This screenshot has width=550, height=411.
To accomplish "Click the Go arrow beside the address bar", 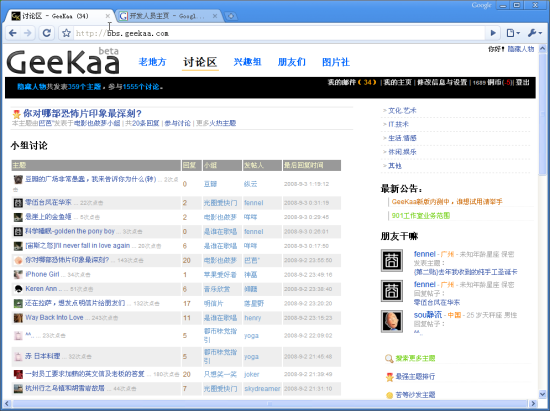I will click(x=493, y=33).
